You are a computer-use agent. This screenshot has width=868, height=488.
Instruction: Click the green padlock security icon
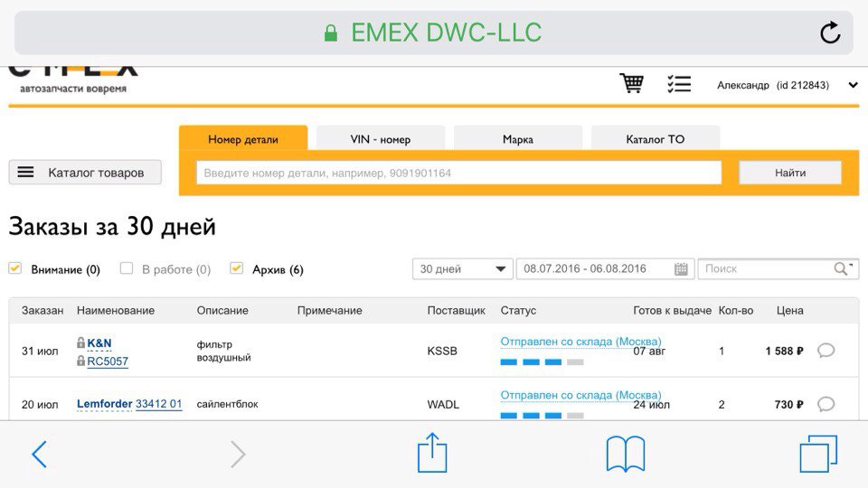click(331, 33)
